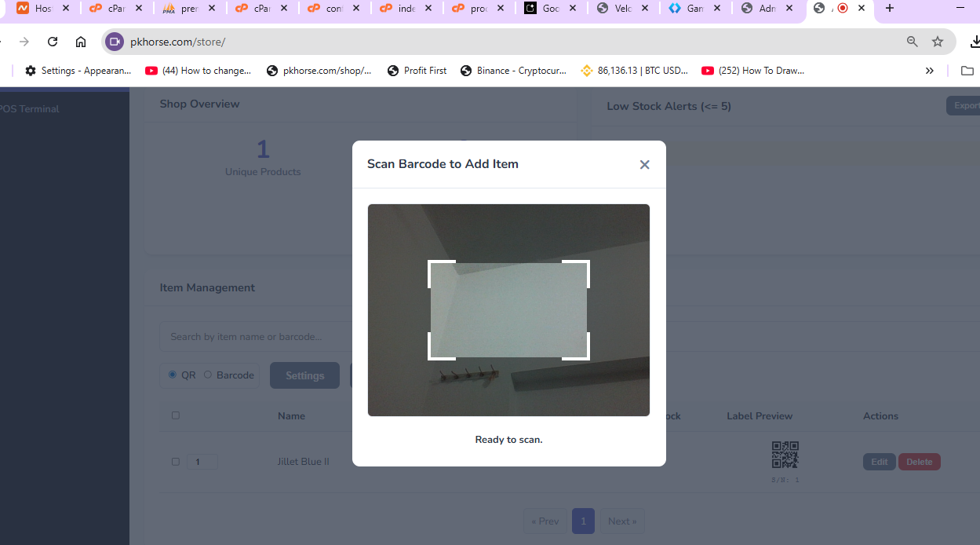Screen dimensions: 980x545
Task: Open new browser tab with plus icon
Action: (889, 9)
